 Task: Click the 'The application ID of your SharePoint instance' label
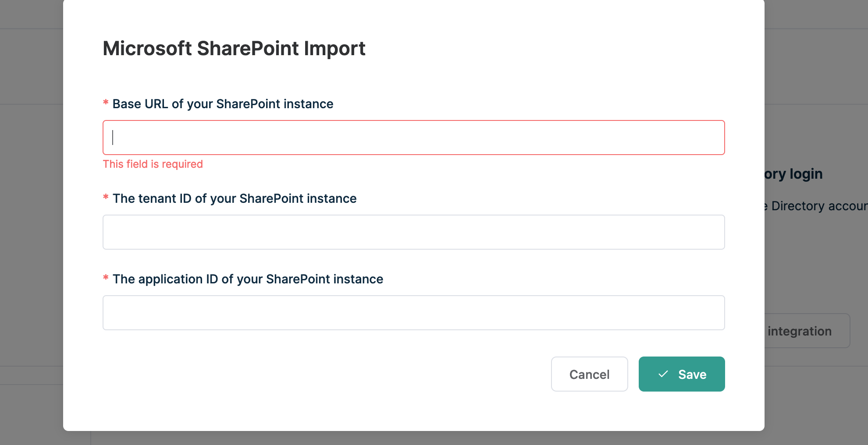click(248, 279)
